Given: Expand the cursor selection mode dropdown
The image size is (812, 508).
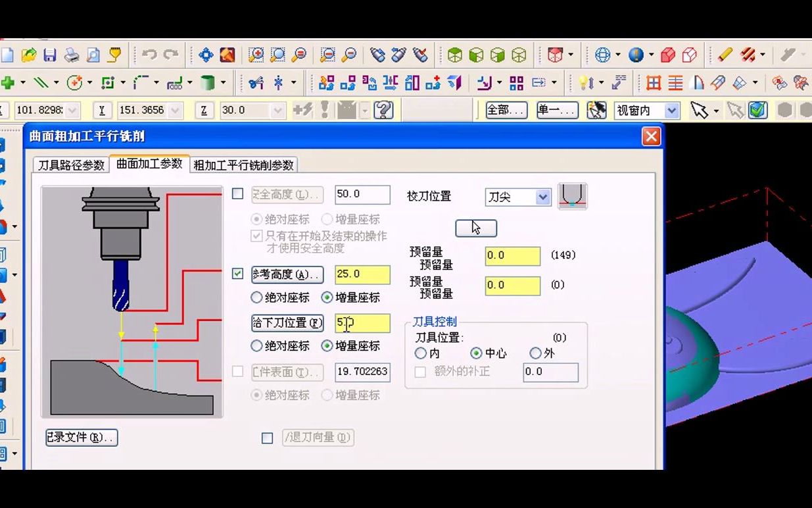Looking at the screenshot, I should pyautogui.click(x=716, y=111).
